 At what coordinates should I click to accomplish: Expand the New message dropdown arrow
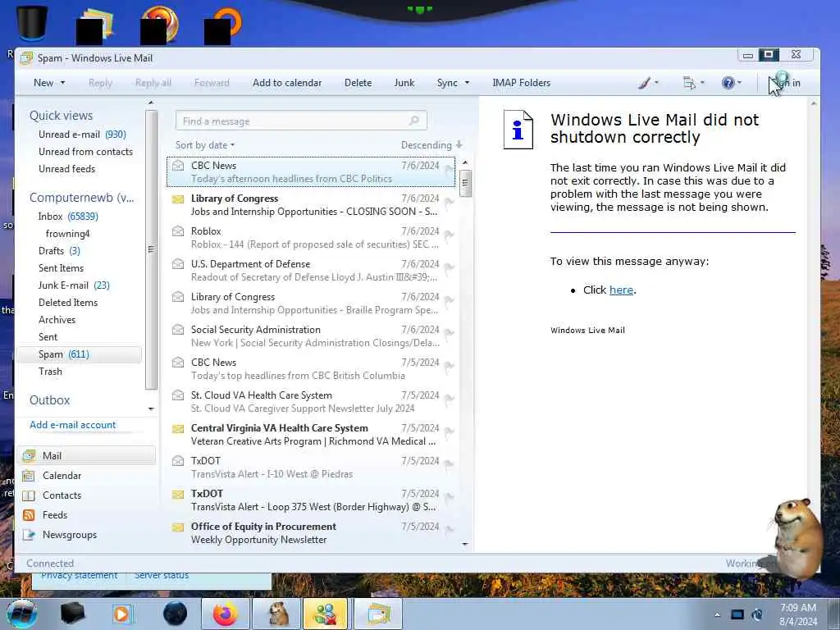click(62, 83)
